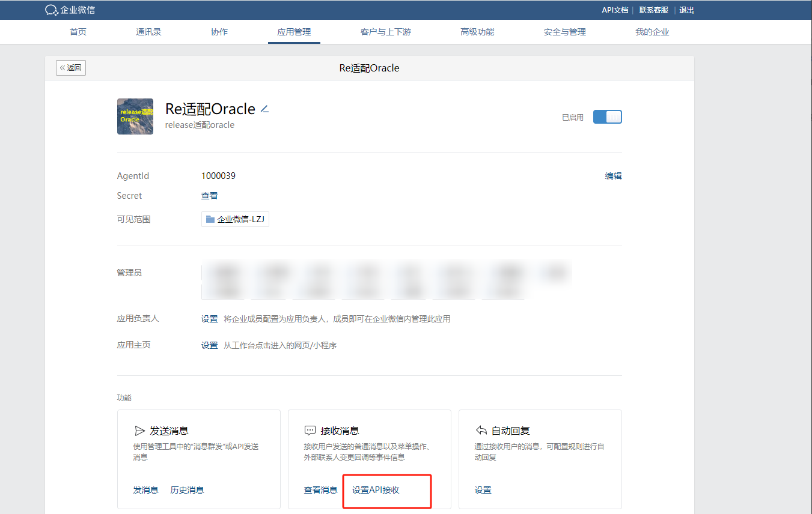
Task: Click the AgentId value 1000039
Action: pyautogui.click(x=218, y=176)
